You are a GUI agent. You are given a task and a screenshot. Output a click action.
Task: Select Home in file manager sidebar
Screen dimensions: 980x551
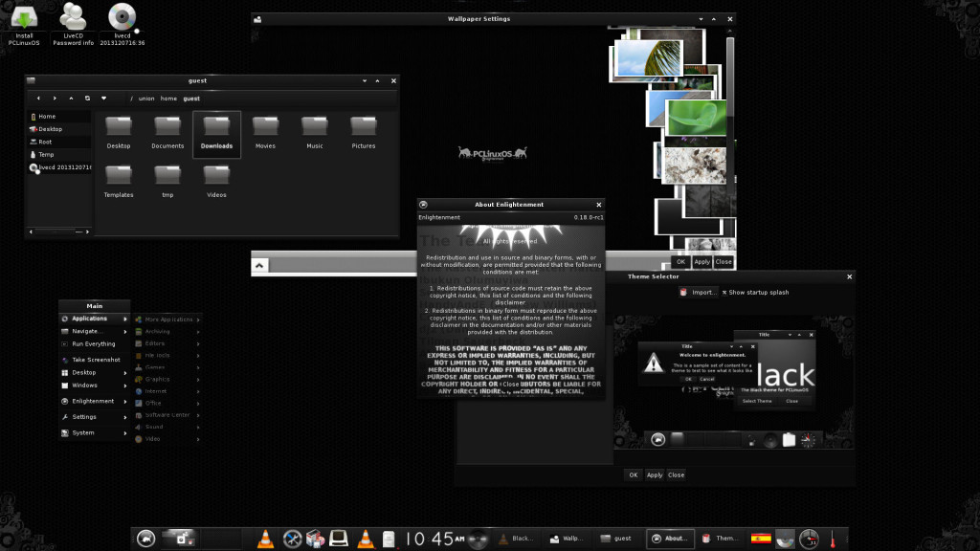(x=59, y=116)
